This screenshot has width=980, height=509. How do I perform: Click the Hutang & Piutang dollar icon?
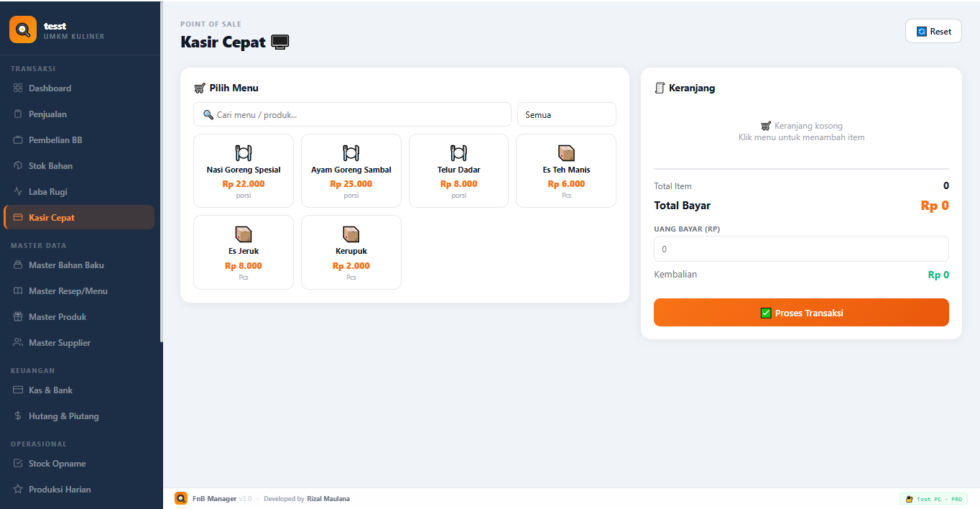[19, 416]
